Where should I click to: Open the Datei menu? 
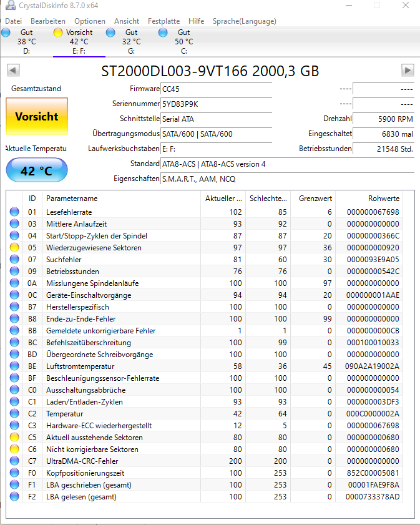pyautogui.click(x=13, y=21)
